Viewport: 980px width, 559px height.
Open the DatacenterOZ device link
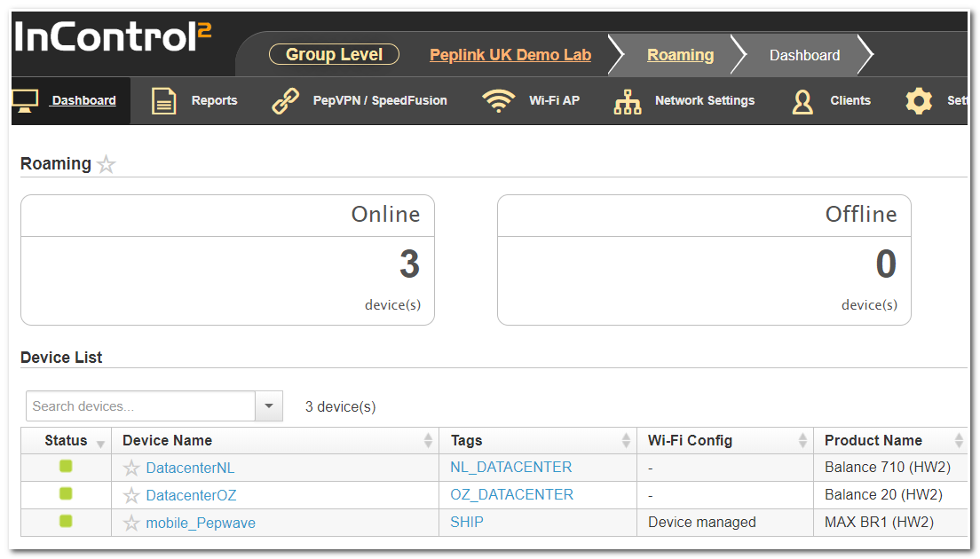(191, 495)
